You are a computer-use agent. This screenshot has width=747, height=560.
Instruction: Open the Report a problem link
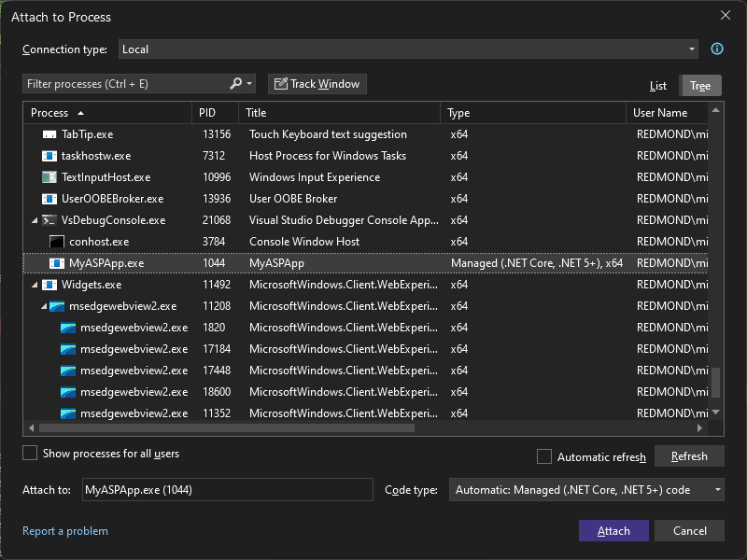click(x=65, y=530)
